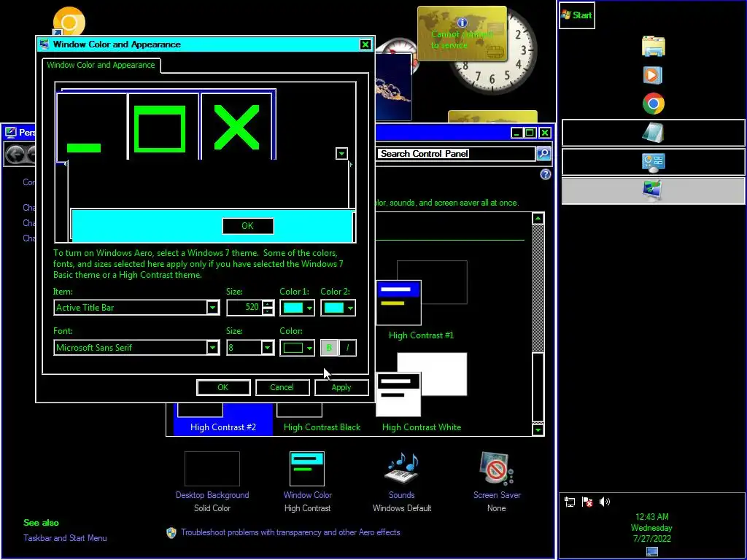Launch Windows Media Player from taskbar
The image size is (747, 560).
click(653, 75)
